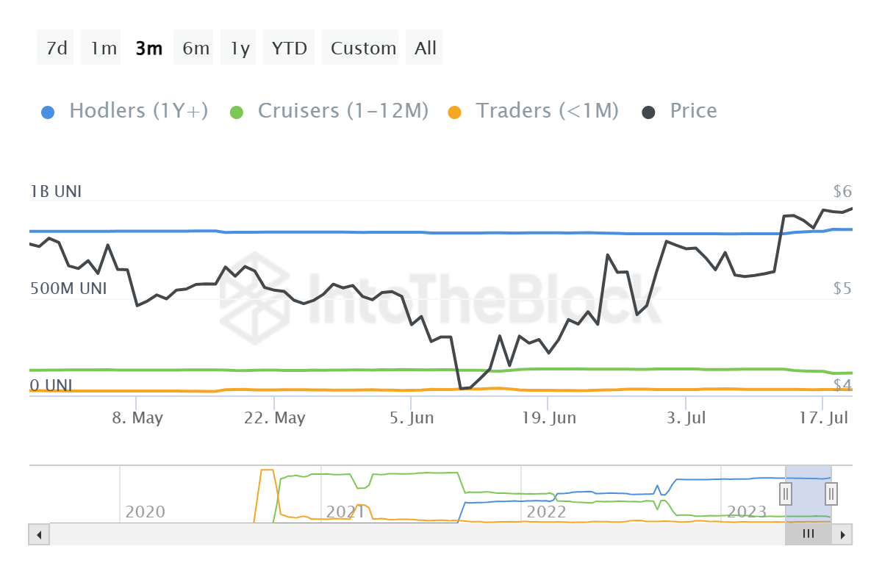Click the navigator left range handle
Image resolution: width=882 pixels, height=588 pixels.
pos(785,493)
